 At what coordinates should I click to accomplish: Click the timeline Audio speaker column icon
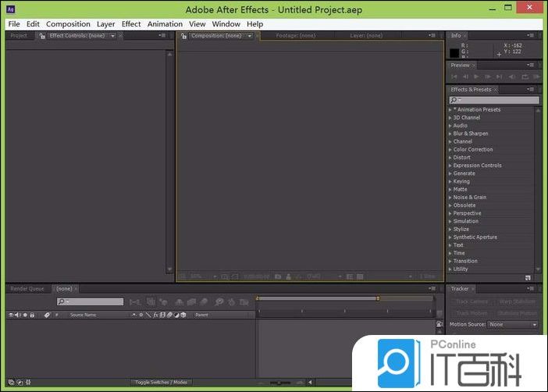tap(18, 315)
